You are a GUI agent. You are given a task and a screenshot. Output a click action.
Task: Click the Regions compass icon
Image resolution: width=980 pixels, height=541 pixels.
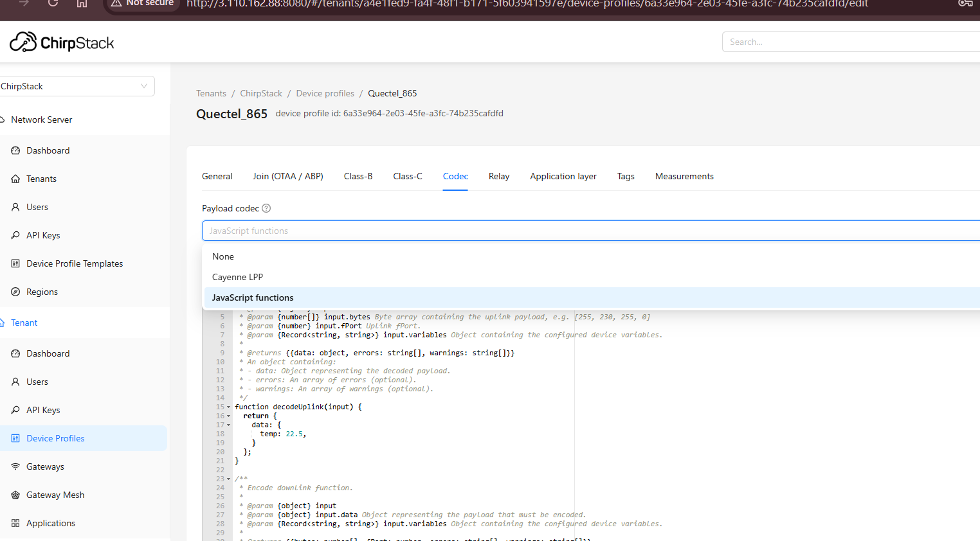tap(15, 292)
